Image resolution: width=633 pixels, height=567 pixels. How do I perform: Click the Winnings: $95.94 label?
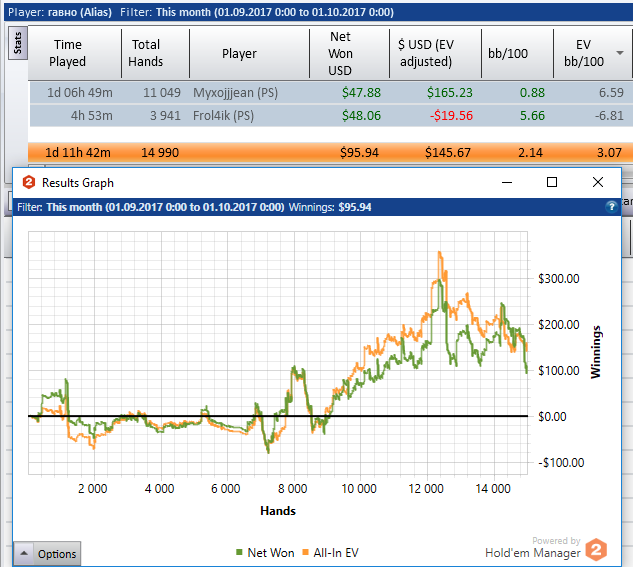[x=330, y=207]
